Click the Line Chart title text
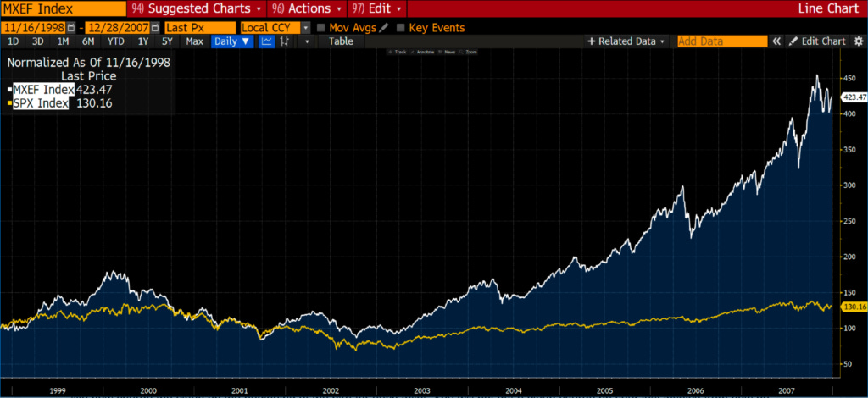868x398 pixels. (829, 8)
